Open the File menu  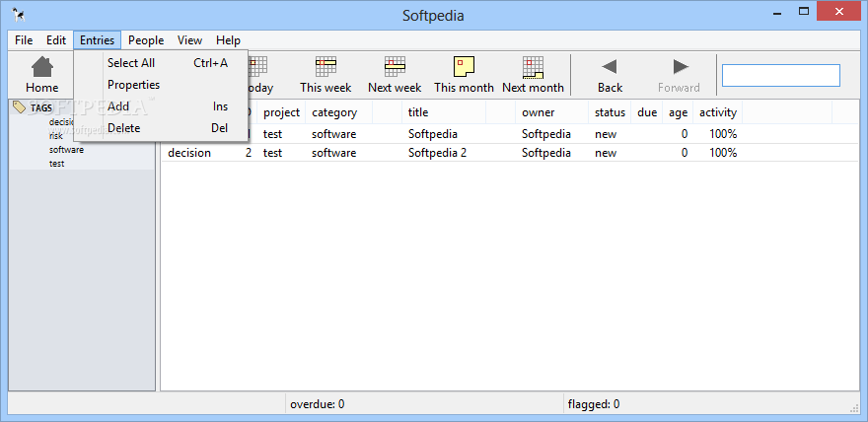tap(24, 40)
